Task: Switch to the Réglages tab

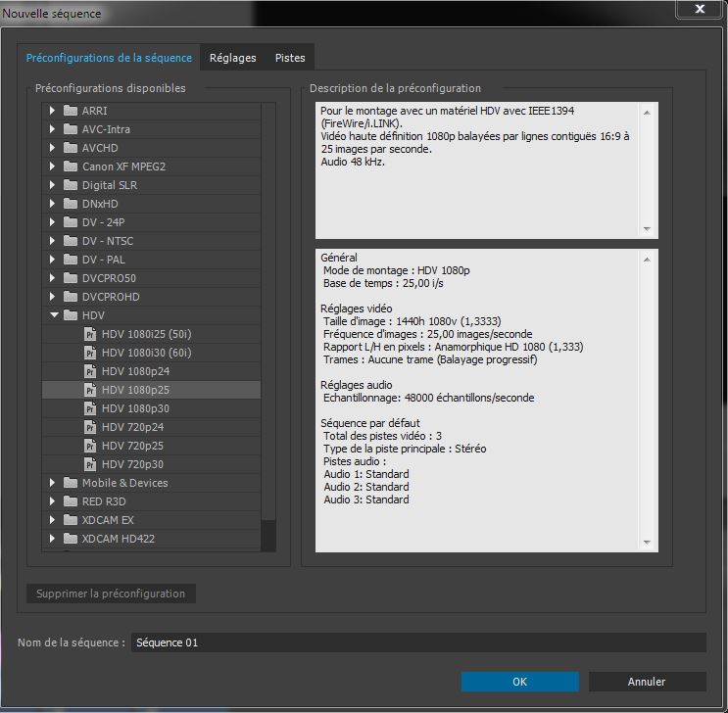Action: tap(232, 58)
